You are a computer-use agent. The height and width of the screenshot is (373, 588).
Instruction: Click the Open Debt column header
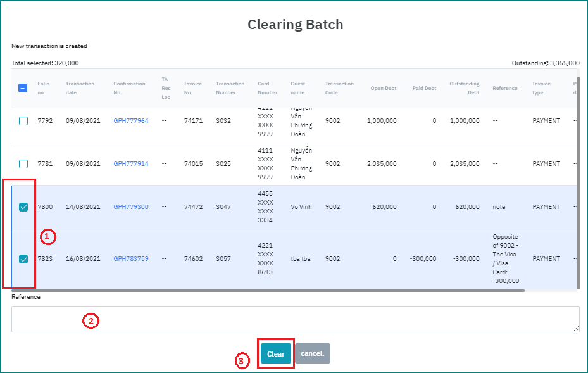tap(383, 88)
